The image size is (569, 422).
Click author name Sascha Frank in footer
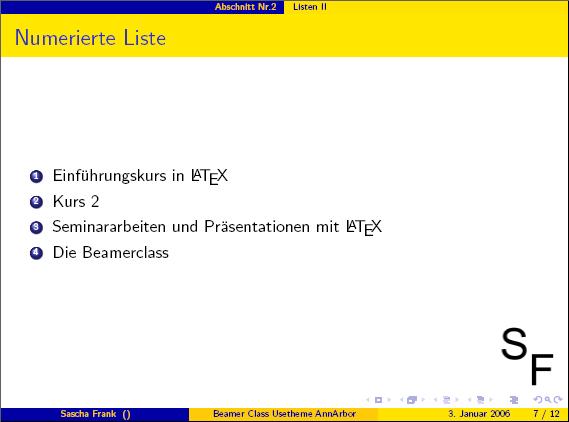tap(88, 414)
